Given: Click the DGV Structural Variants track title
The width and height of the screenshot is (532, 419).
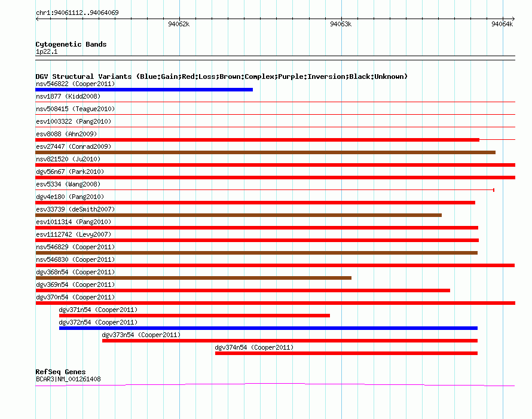Looking at the screenshot, I should point(221,77).
